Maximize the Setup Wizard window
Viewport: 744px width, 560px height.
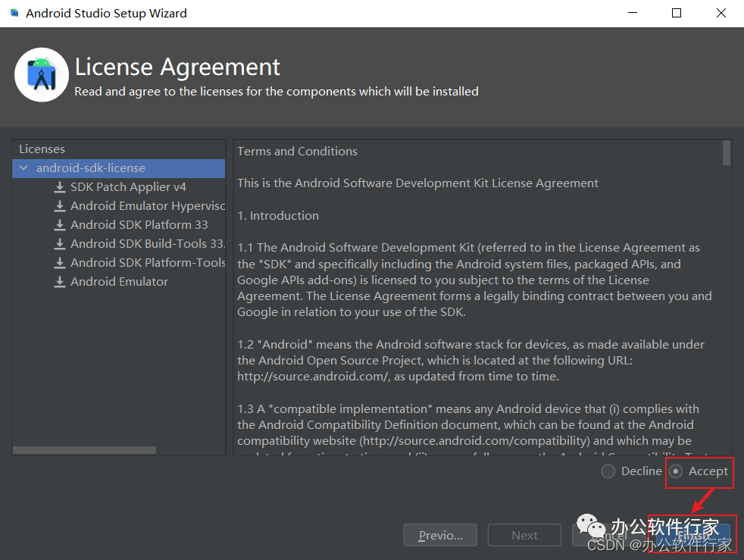click(677, 14)
